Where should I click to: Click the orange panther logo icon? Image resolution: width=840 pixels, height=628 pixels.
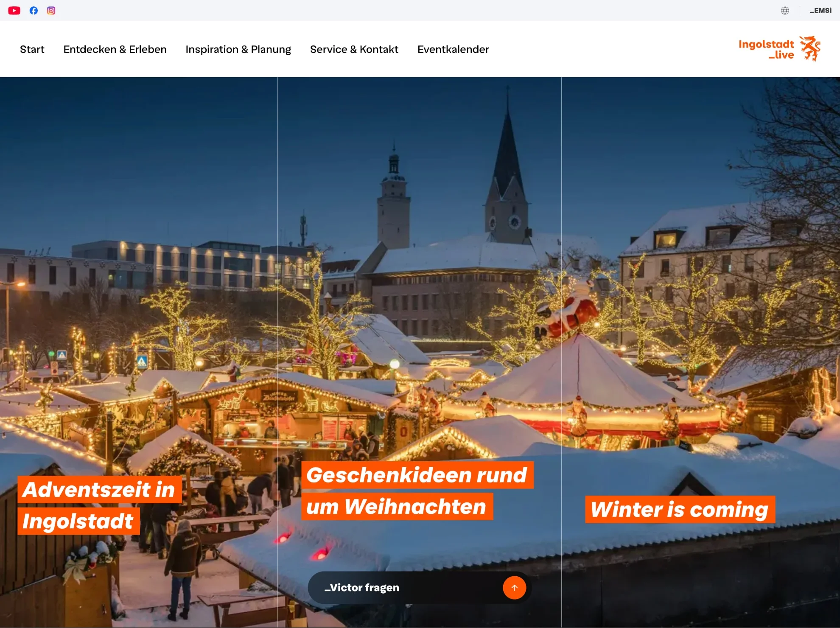(810, 48)
